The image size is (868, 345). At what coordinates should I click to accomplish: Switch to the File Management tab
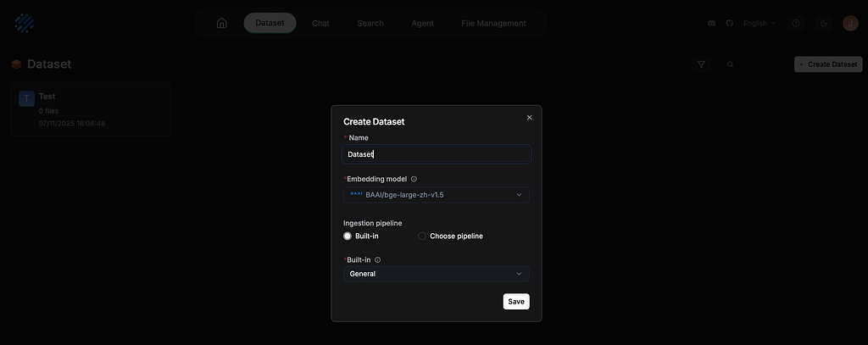(x=494, y=23)
